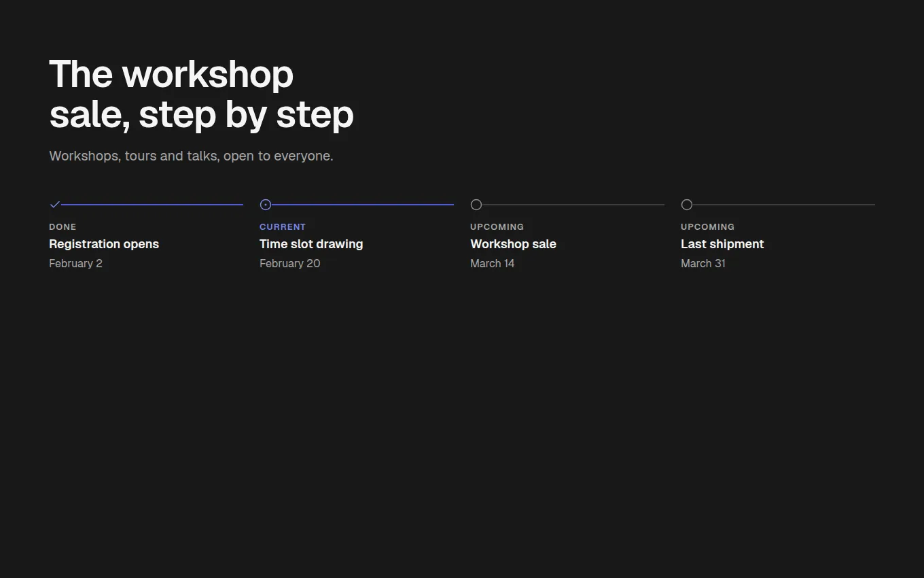Image resolution: width=924 pixels, height=578 pixels.
Task: Click the 'UPCOMING' label above Last shipment
Action: coord(707,226)
